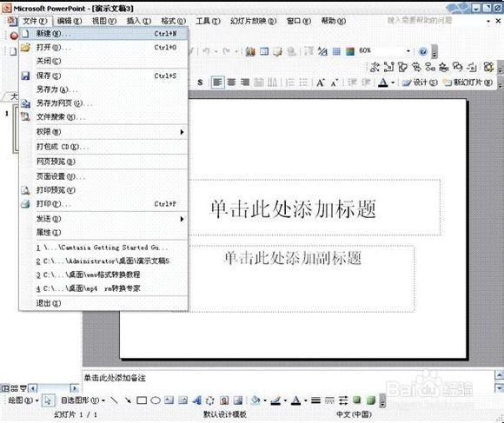
Task: Start slide show from the view buttons
Action: click(x=23, y=388)
